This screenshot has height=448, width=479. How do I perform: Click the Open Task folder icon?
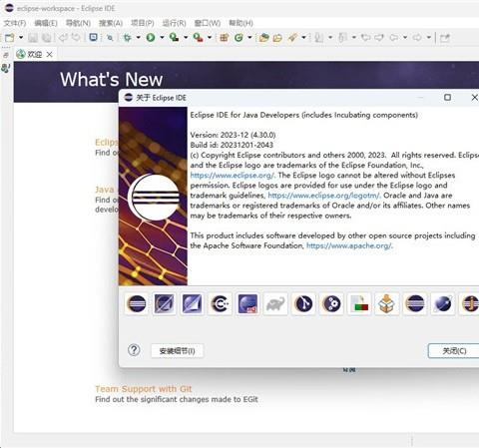coord(277,38)
